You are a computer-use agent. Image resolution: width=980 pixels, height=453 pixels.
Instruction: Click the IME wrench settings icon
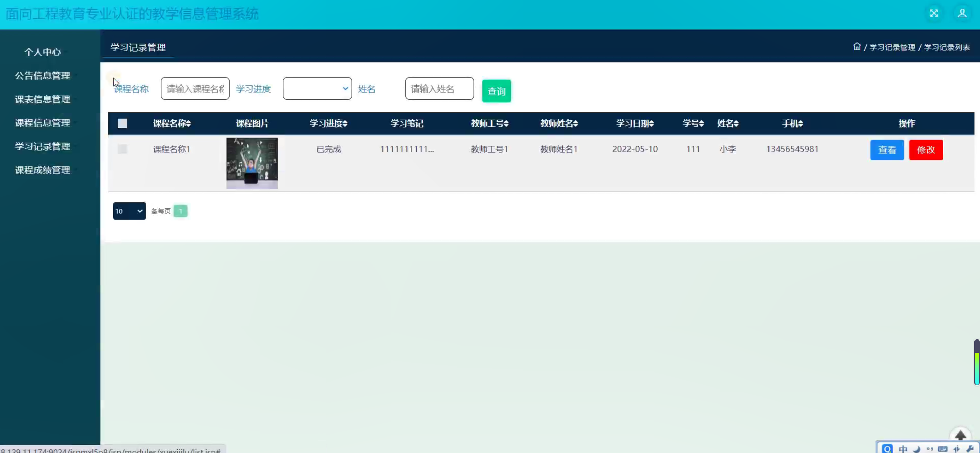(x=970, y=449)
